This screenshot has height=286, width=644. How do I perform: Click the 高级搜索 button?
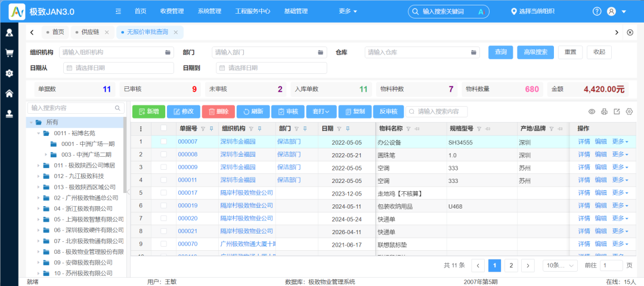point(535,52)
